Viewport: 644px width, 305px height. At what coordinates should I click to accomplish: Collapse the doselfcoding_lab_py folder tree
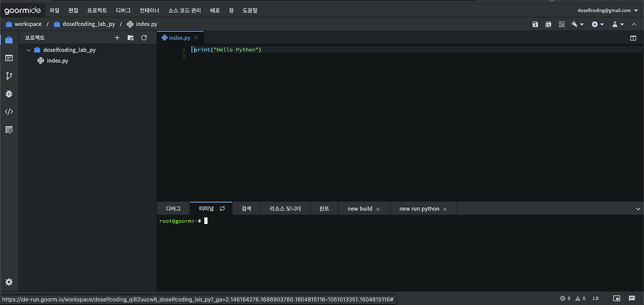point(29,50)
